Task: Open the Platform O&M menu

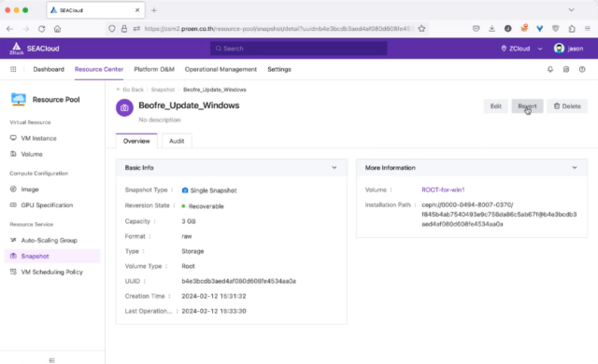Action: pyautogui.click(x=154, y=69)
